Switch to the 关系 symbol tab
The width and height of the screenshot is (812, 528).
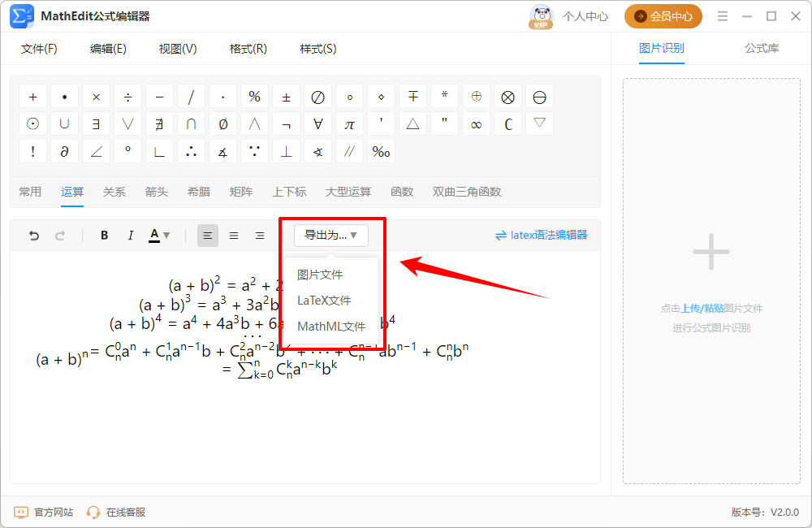point(114,192)
